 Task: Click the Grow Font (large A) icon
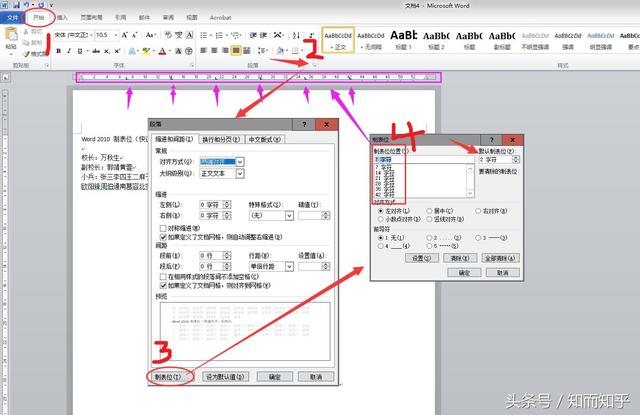124,35
